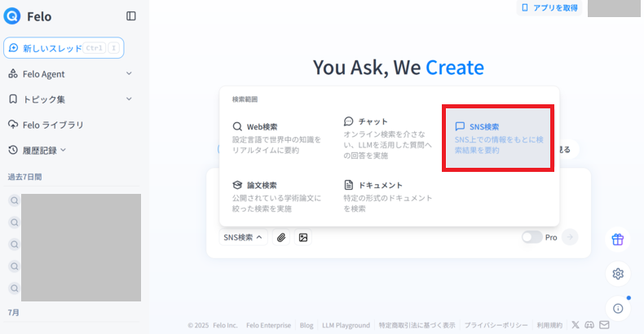
Task: Select チャット search scope
Action: [388, 138]
